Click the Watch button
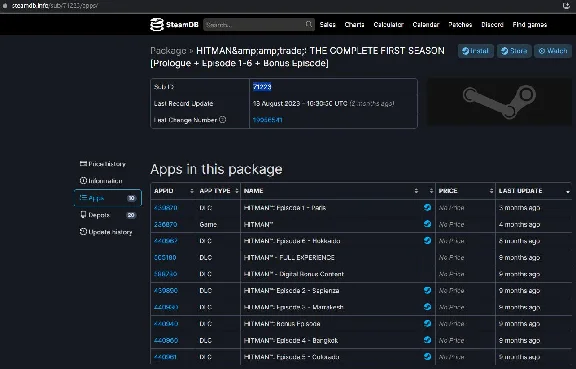 click(x=553, y=51)
